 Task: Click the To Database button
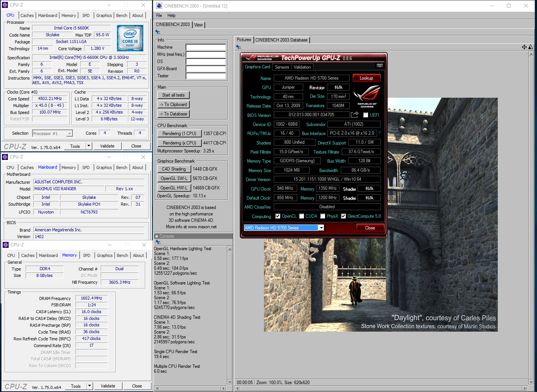click(173, 114)
